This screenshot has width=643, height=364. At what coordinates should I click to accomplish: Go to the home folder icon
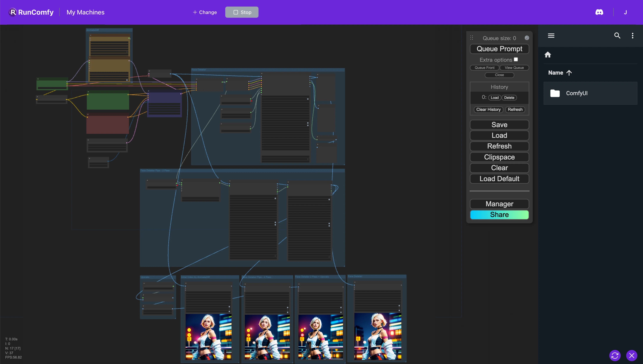pyautogui.click(x=548, y=55)
